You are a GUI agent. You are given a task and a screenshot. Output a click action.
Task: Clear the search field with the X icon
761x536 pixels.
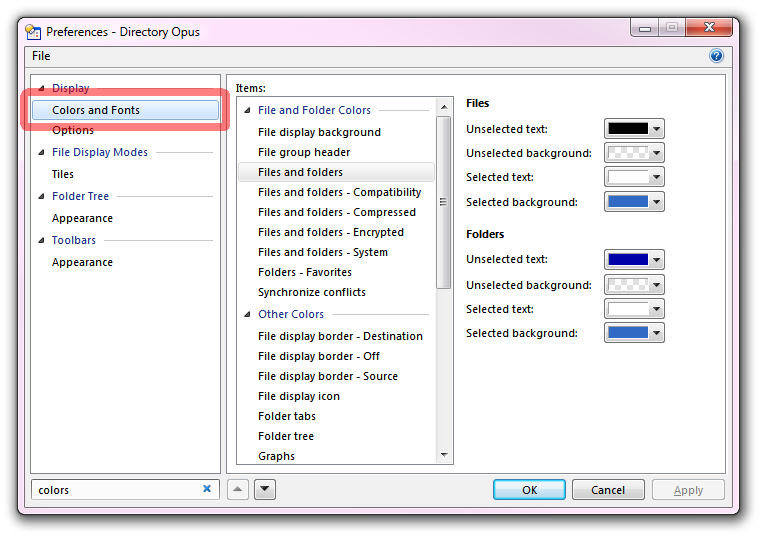click(x=207, y=489)
